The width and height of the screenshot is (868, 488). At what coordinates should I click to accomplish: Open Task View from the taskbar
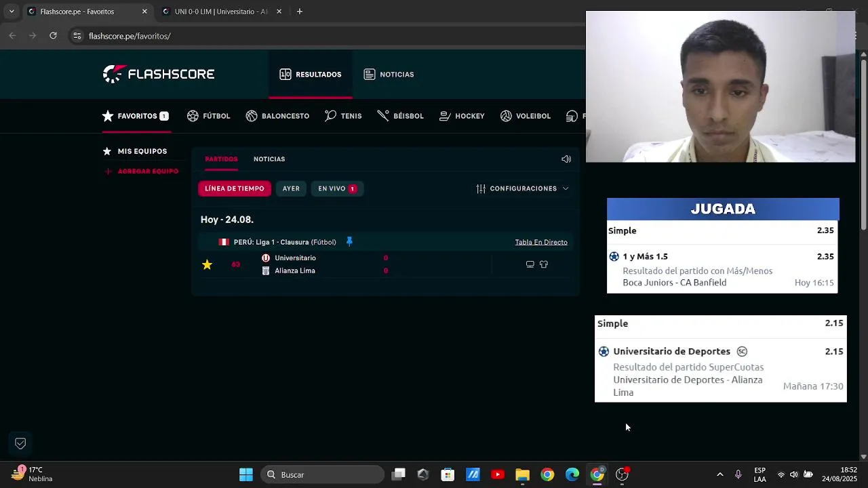tap(399, 474)
